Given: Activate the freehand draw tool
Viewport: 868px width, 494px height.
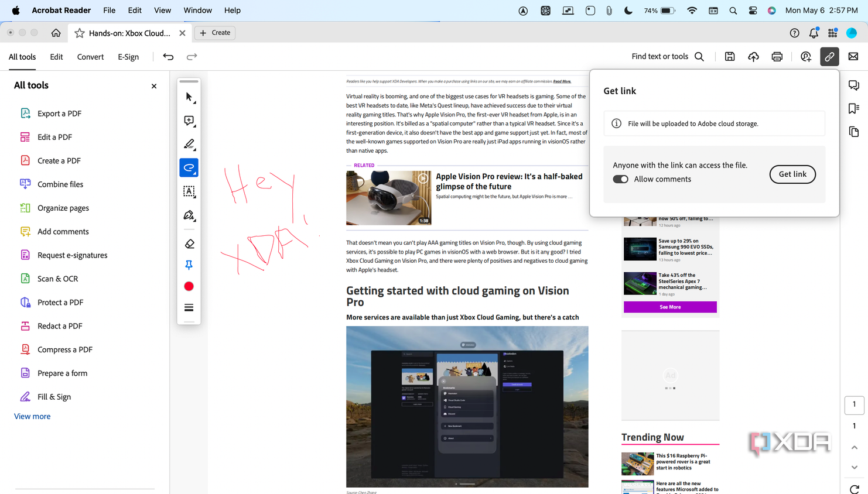Looking at the screenshot, I should point(189,167).
